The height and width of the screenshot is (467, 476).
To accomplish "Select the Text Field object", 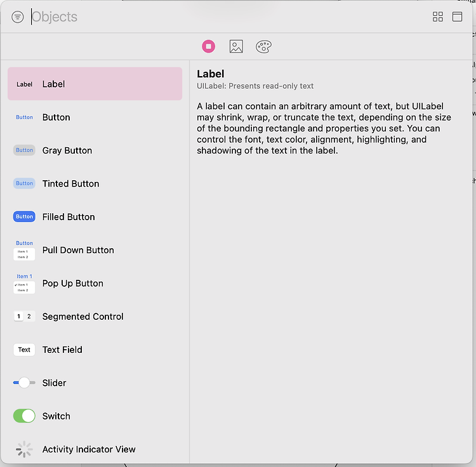I will click(x=95, y=350).
